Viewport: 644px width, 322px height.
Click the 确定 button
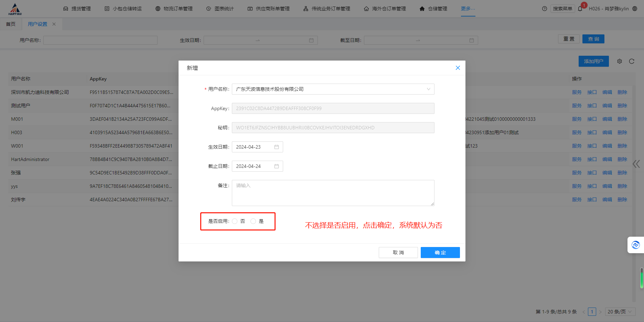point(440,253)
